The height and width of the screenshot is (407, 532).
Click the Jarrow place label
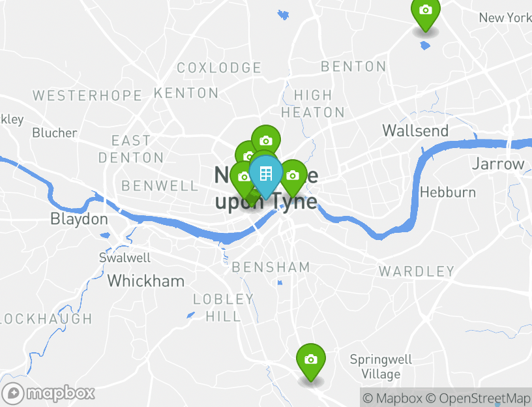(498, 164)
